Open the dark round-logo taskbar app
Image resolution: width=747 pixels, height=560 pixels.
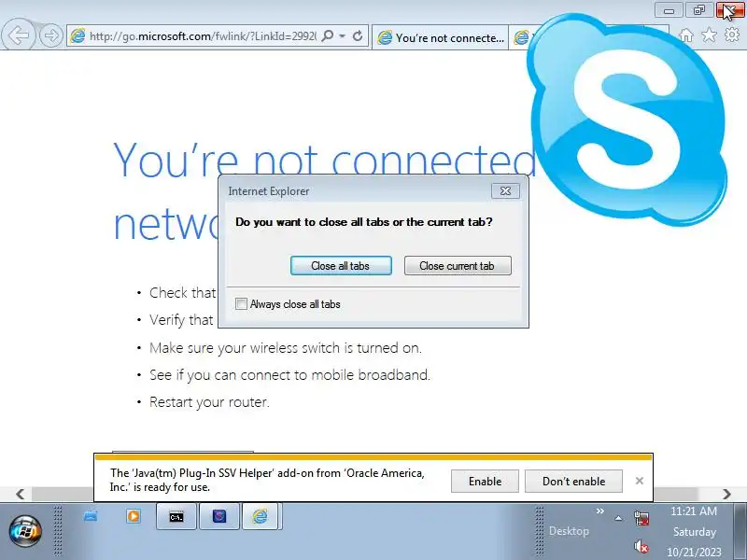pos(219,517)
